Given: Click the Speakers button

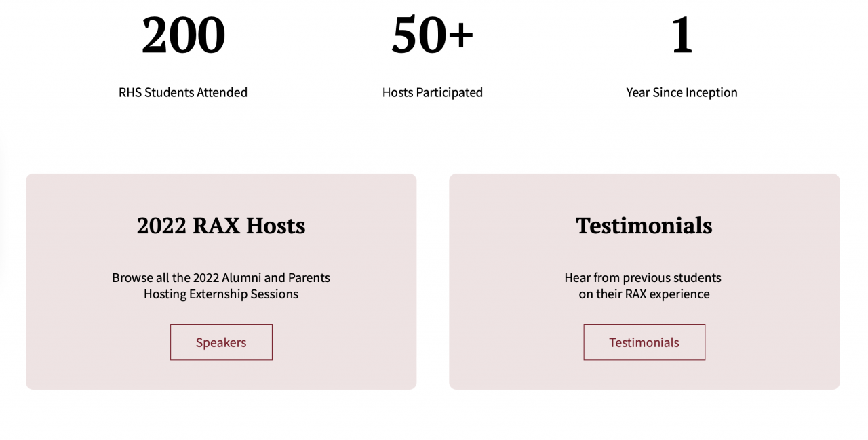Looking at the screenshot, I should point(221,342).
